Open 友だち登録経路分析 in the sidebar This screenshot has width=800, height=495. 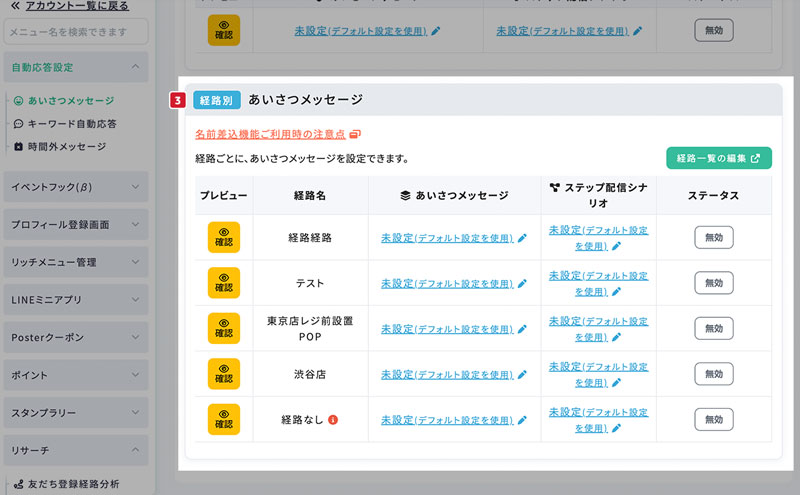click(x=72, y=484)
